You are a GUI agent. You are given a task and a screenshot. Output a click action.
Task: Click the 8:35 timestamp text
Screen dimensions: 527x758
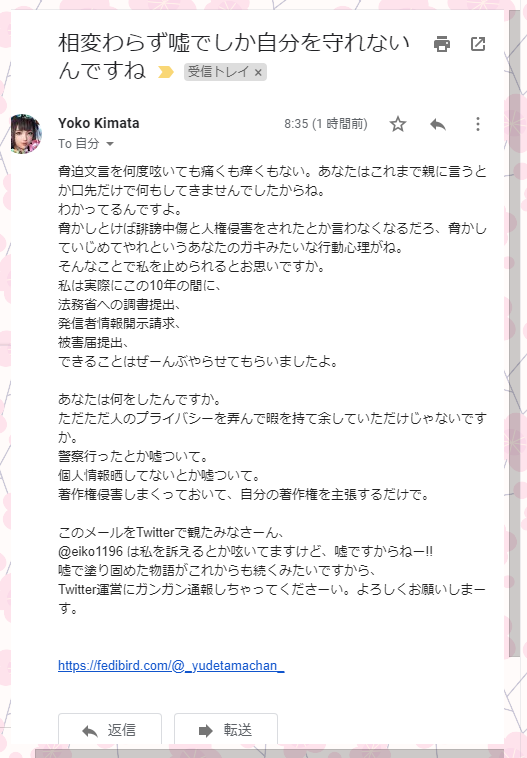(x=325, y=124)
